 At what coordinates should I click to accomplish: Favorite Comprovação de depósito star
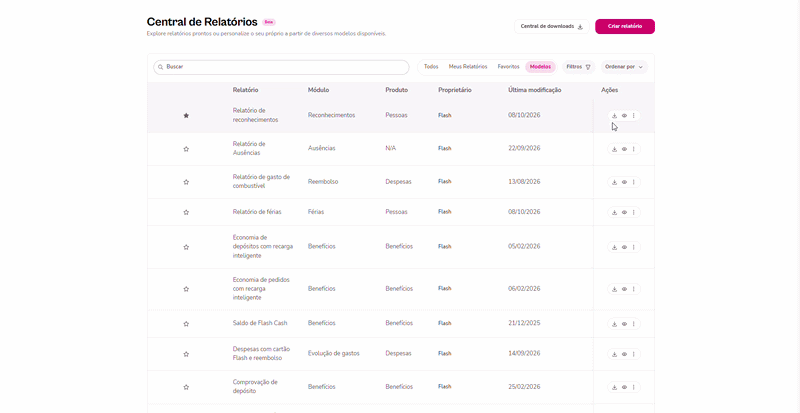[x=186, y=387]
